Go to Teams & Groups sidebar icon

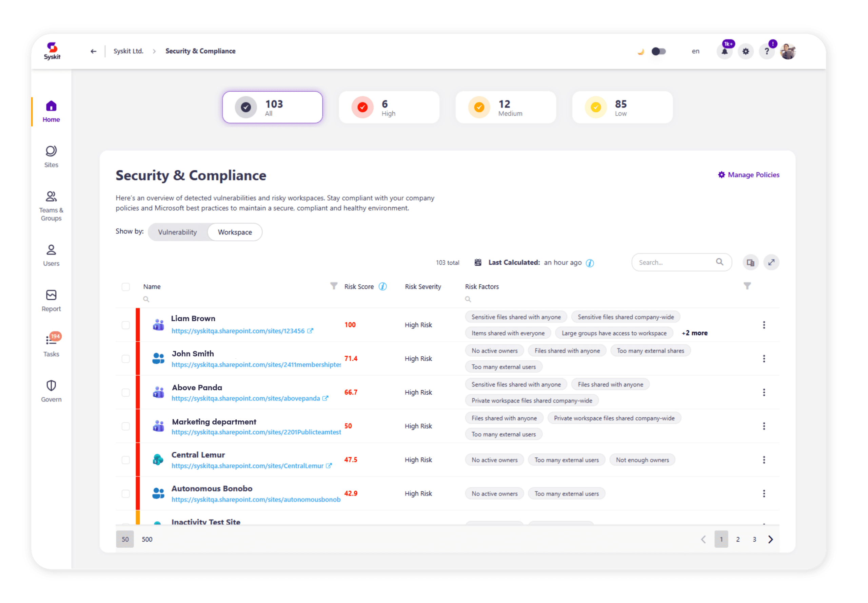click(51, 206)
